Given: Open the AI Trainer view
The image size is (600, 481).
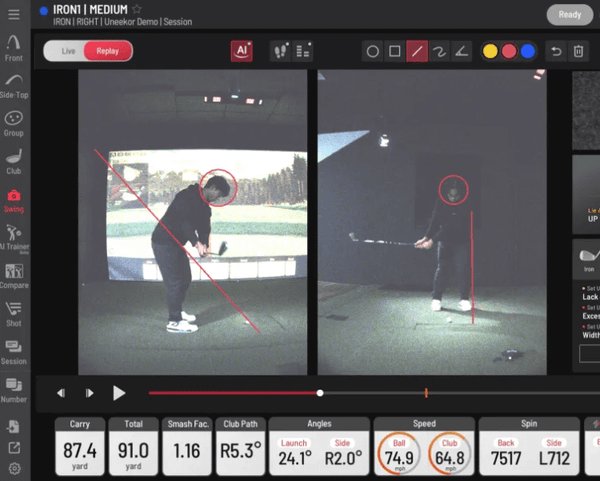Looking at the screenshot, I should pos(14,237).
